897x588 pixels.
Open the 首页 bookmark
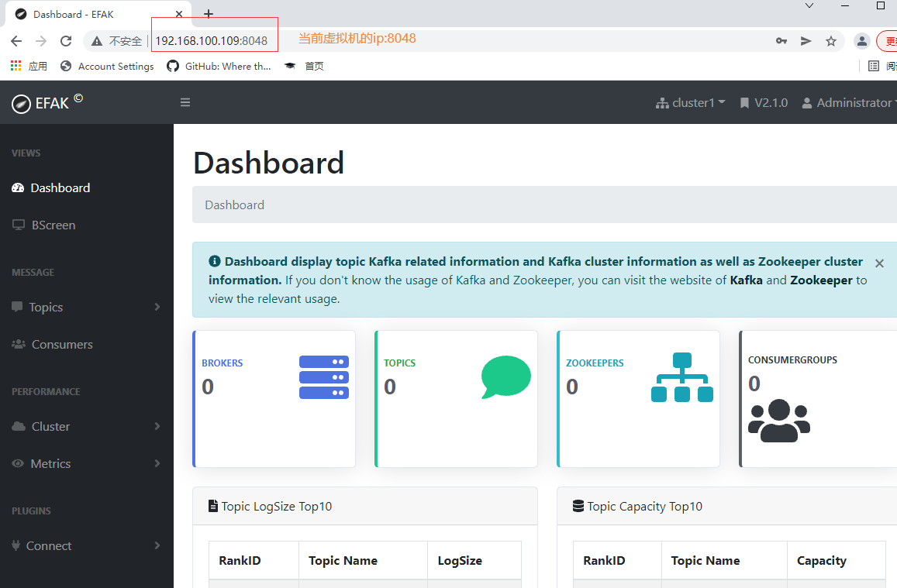[305, 67]
